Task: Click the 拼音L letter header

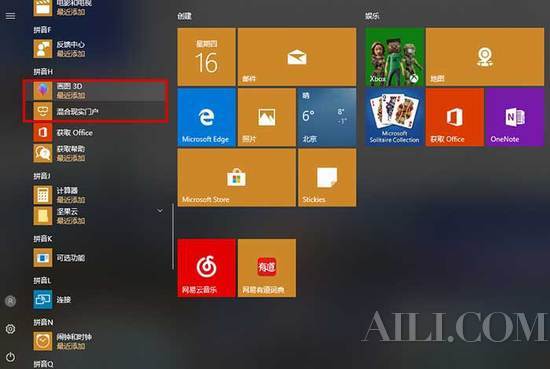Action: click(x=42, y=281)
